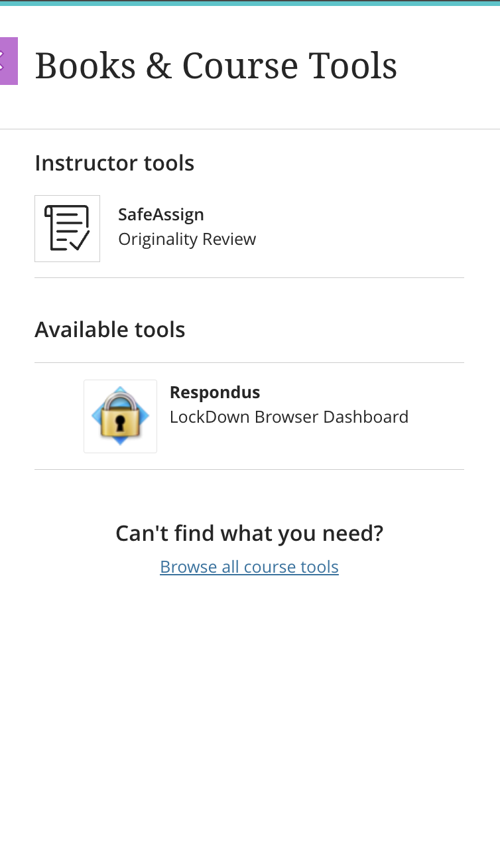The width and height of the screenshot is (500, 868).
Task: Click the Available tools section heading
Action: pos(109,329)
